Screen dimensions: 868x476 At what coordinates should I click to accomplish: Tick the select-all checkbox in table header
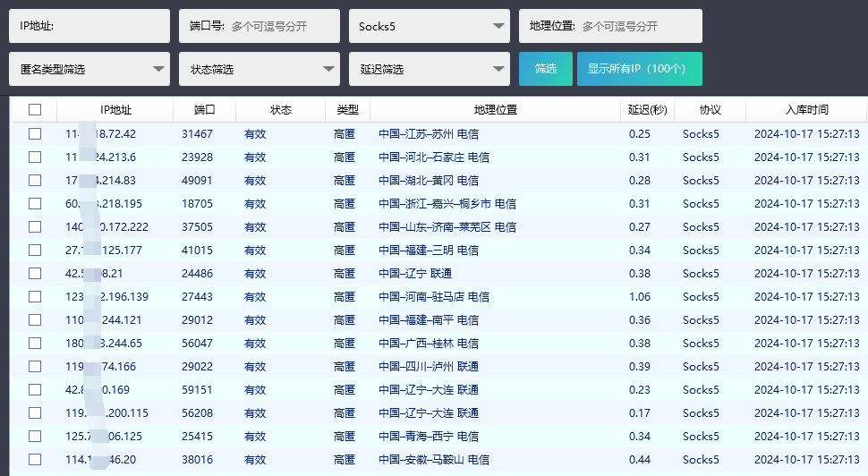(x=35, y=110)
